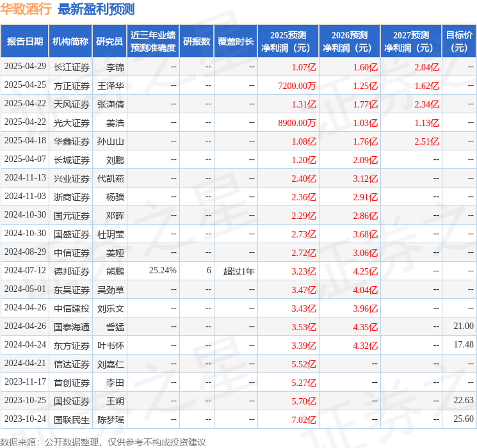477x448 pixels.
Task: Click the 覆盖时长 column header
Action: tap(236, 42)
